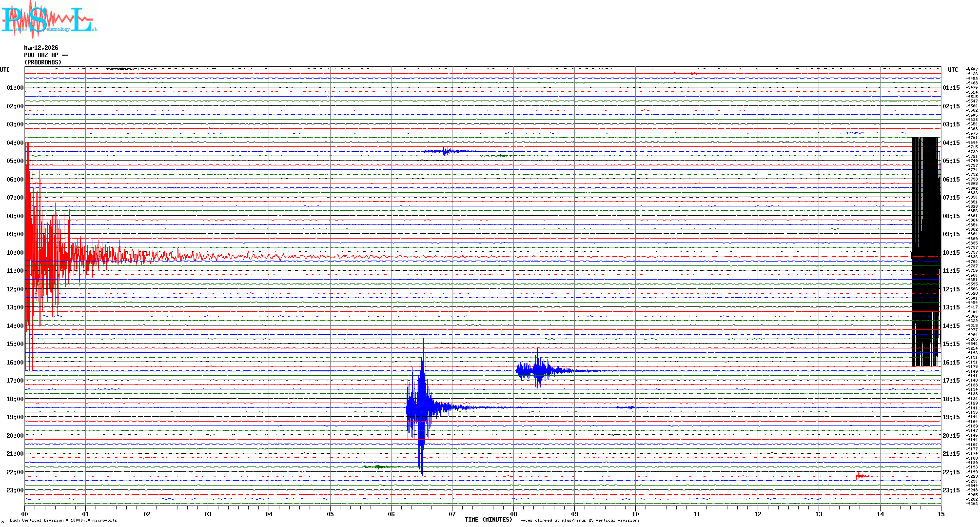980x527 pixels.
Task: Click the vertical division microvolts footnote
Action: pyautogui.click(x=63, y=520)
